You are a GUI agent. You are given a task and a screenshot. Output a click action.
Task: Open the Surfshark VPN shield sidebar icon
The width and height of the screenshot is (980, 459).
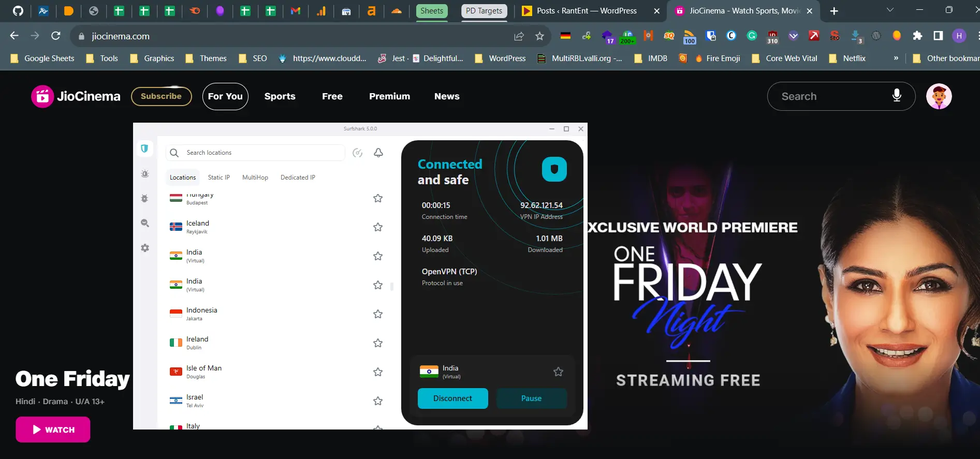[x=144, y=149]
